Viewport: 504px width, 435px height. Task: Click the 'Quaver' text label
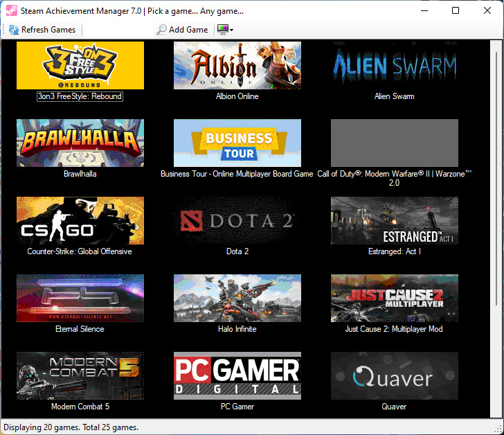coord(394,407)
